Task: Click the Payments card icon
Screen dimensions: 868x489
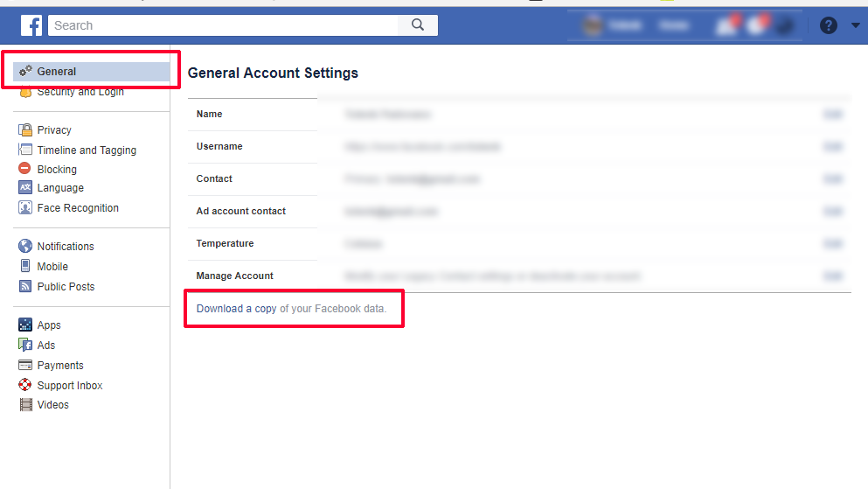Action: [x=24, y=365]
